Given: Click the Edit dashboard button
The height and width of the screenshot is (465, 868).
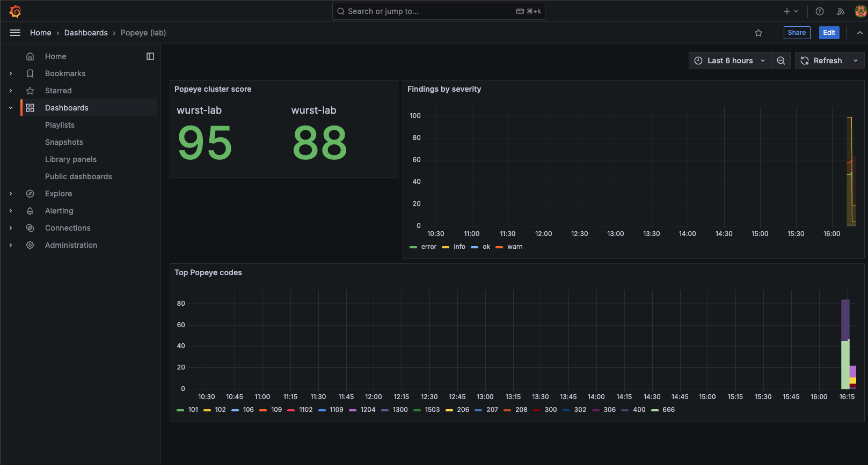Looking at the screenshot, I should 829,33.
